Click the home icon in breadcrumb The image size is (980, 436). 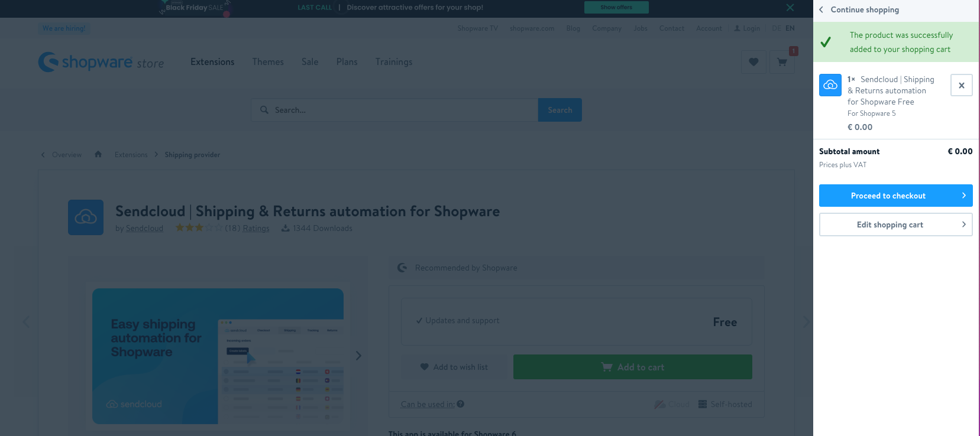(x=98, y=154)
